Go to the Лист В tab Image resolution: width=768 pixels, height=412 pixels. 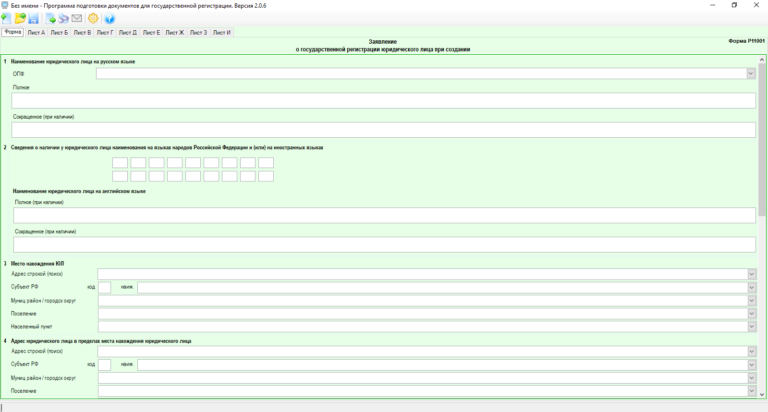coord(82,33)
